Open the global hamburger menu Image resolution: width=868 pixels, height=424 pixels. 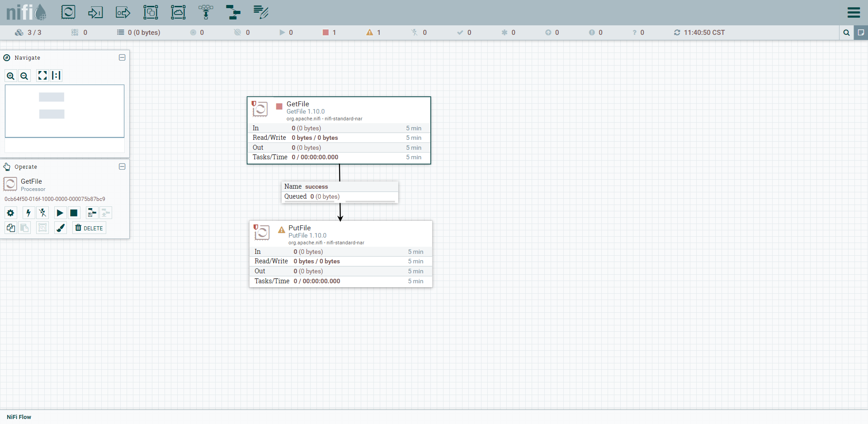pos(854,12)
